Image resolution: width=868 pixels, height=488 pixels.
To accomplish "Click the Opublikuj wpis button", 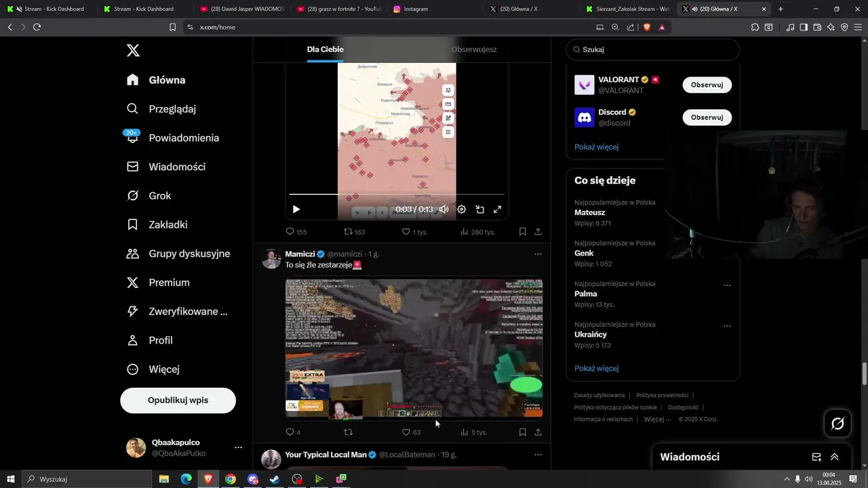I will point(178,401).
